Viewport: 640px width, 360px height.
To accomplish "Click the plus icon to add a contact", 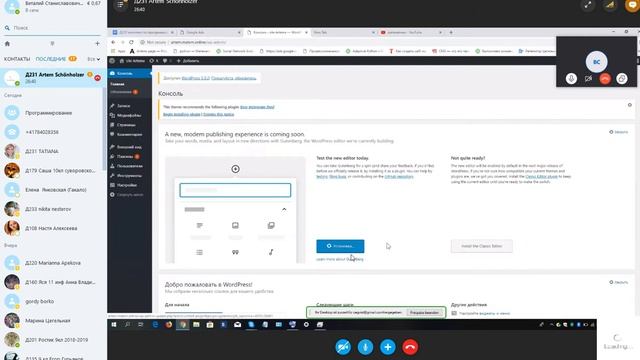I will tap(97, 43).
